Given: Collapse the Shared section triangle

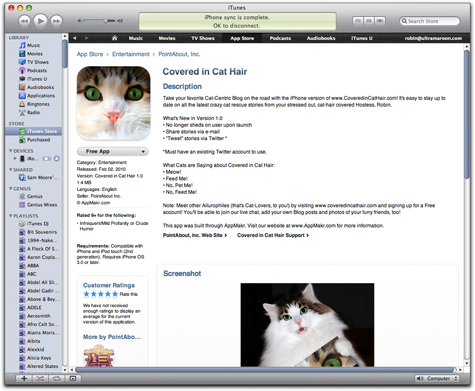Looking at the screenshot, I should point(11,170).
